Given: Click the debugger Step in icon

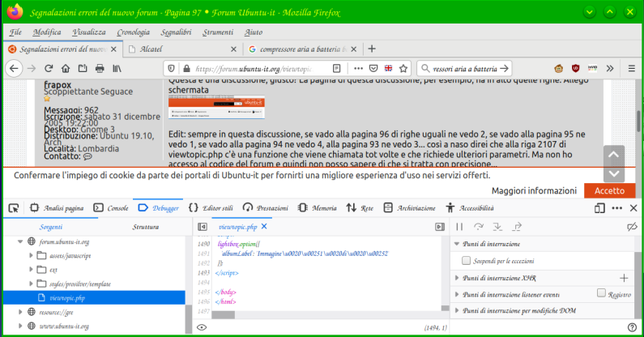Looking at the screenshot, I should coord(497,227).
